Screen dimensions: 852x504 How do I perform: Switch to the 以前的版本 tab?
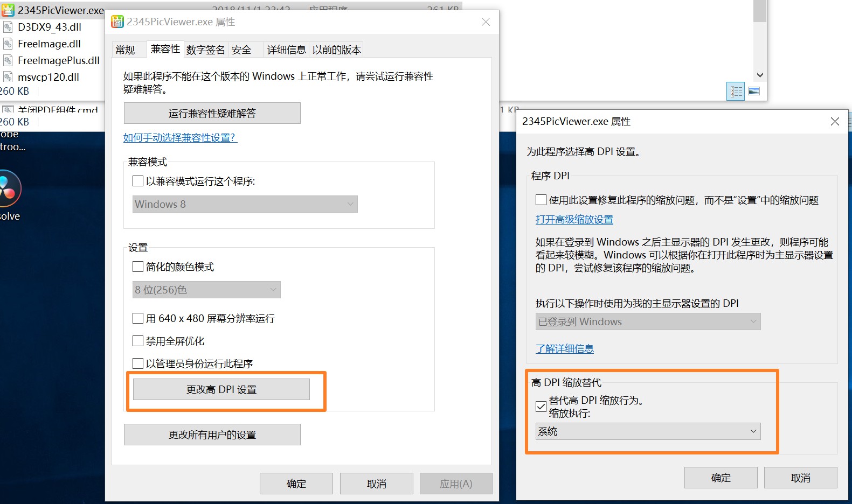[x=337, y=50]
